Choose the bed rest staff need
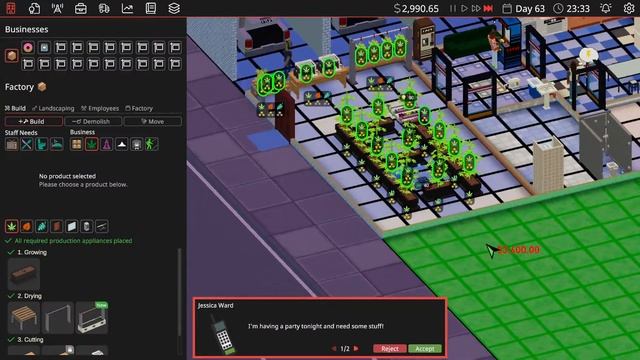The width and height of the screenshot is (640, 360). pyautogui.click(x=57, y=144)
